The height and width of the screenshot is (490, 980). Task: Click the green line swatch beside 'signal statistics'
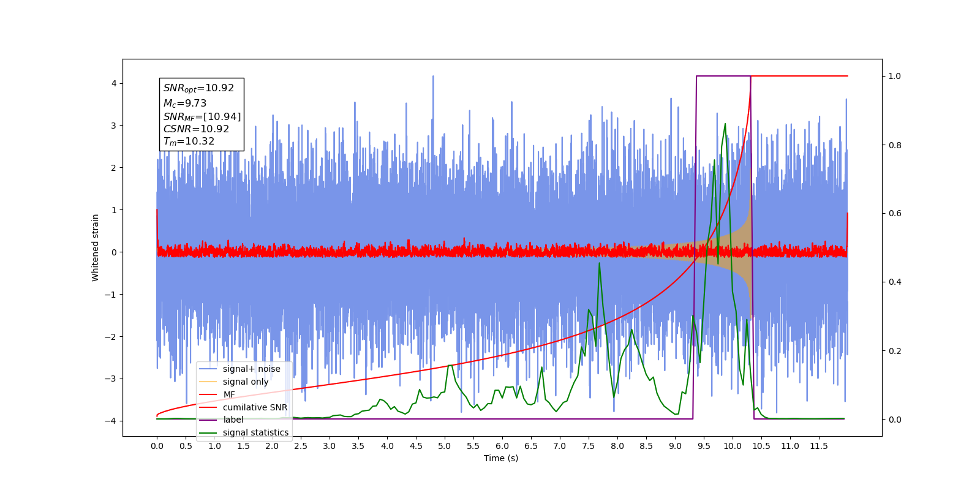point(208,432)
